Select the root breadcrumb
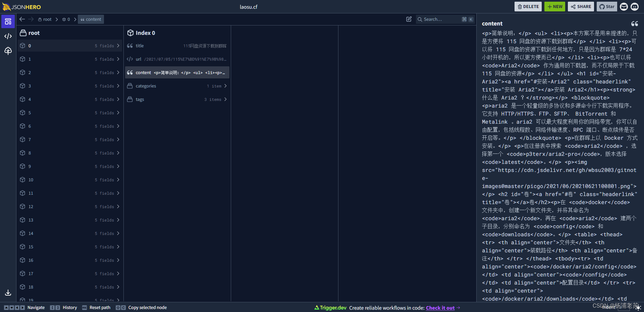This screenshot has height=312, width=644. tap(45, 19)
